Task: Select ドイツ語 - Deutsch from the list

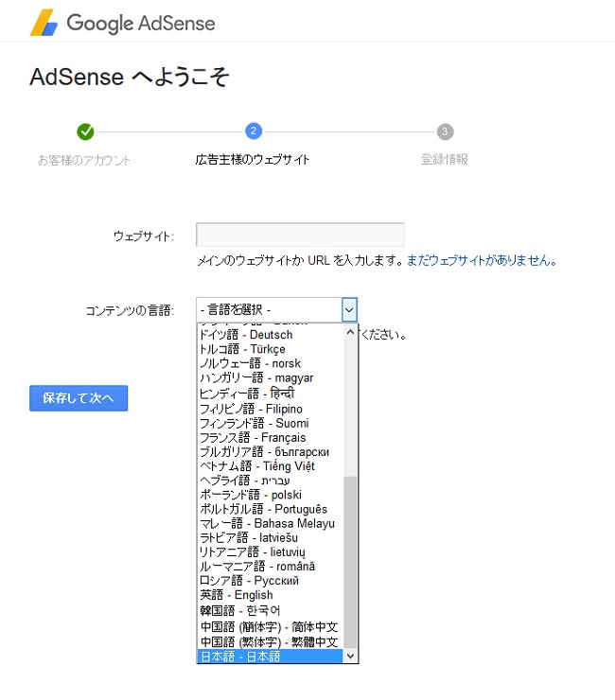Action: point(271,335)
